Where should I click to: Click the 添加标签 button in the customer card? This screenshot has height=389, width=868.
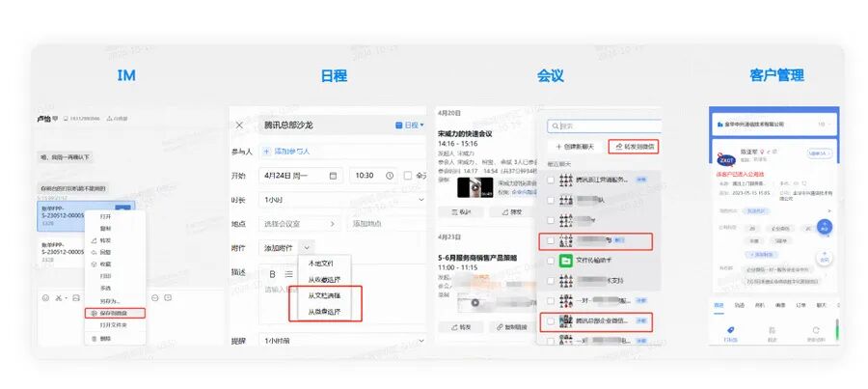(761, 254)
